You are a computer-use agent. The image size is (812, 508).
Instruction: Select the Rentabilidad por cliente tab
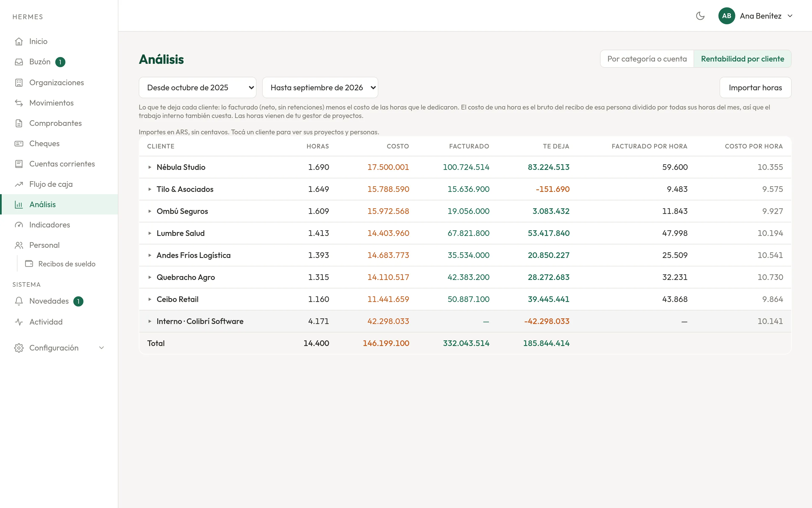click(x=743, y=59)
